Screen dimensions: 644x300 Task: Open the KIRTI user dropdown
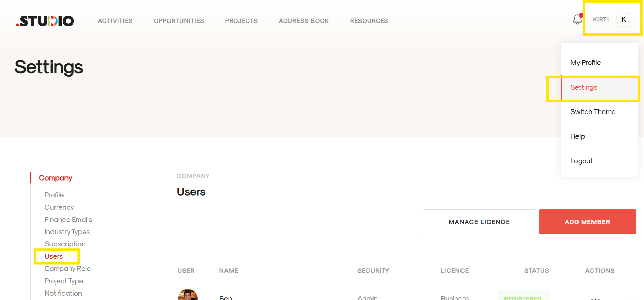point(600,19)
